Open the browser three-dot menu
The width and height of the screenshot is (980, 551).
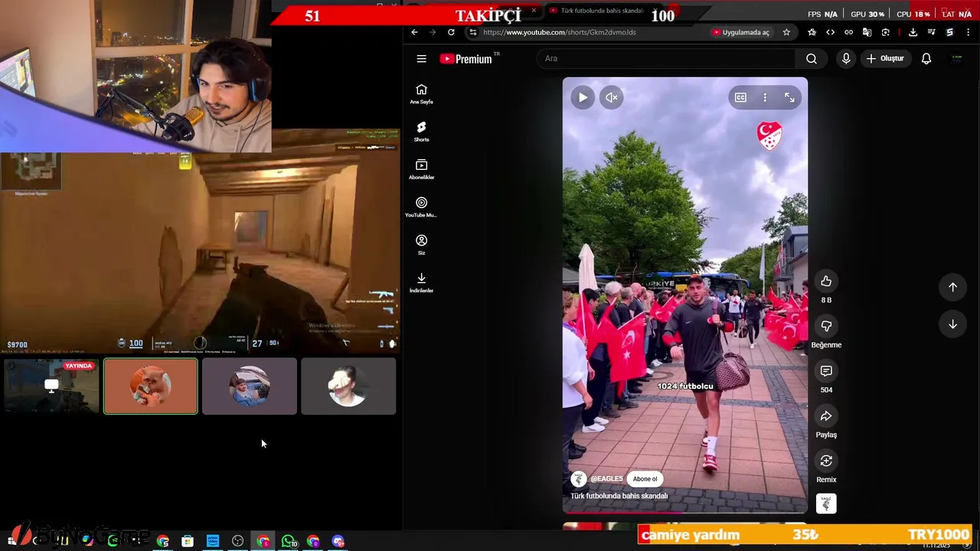[x=969, y=32]
